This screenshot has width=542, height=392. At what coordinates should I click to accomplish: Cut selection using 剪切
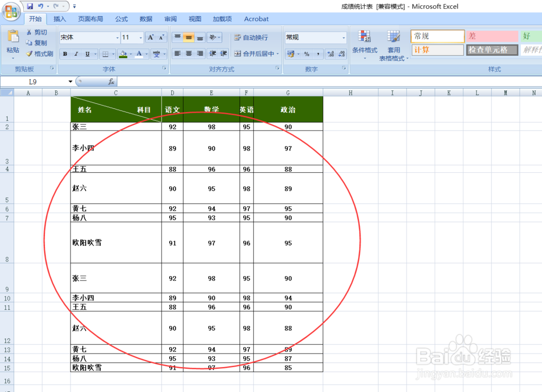tap(37, 32)
